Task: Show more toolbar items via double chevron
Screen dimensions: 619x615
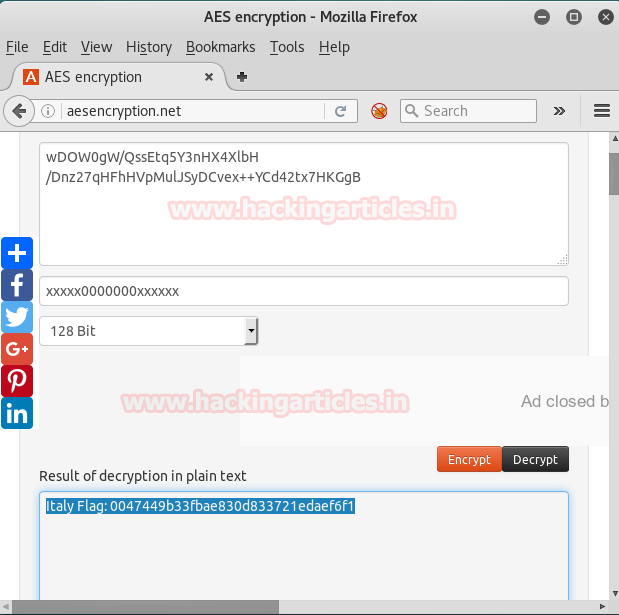Action: point(559,111)
